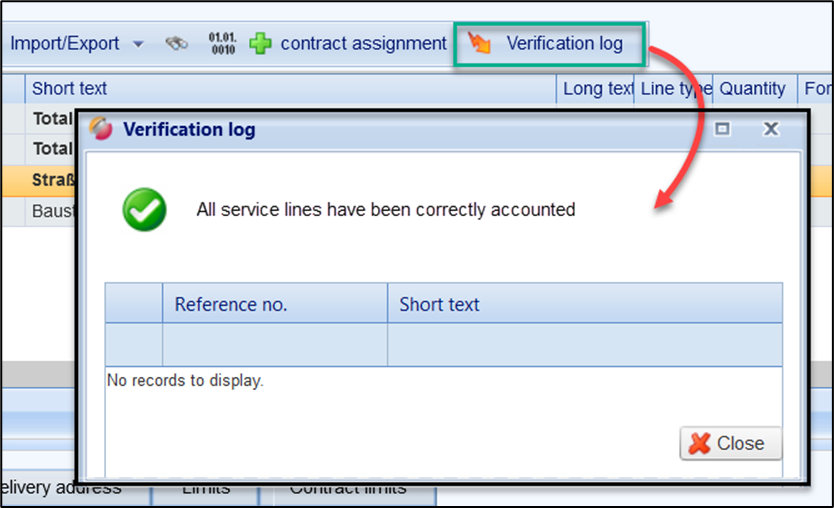
Task: Click the Line type column header
Action: [675, 89]
